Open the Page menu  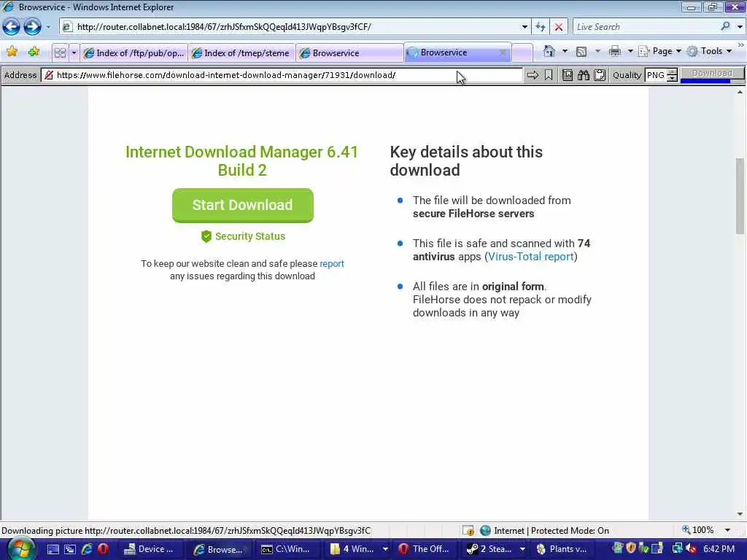pyautogui.click(x=659, y=51)
